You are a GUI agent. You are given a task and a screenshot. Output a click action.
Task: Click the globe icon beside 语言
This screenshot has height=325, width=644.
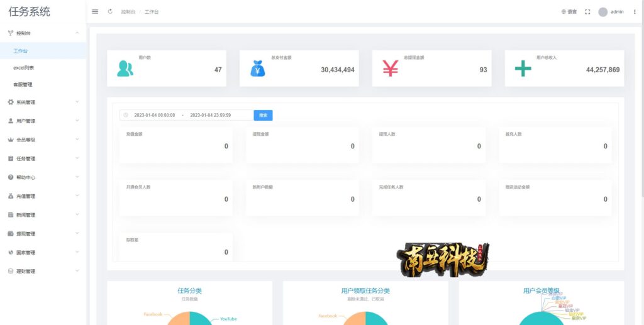(x=563, y=12)
